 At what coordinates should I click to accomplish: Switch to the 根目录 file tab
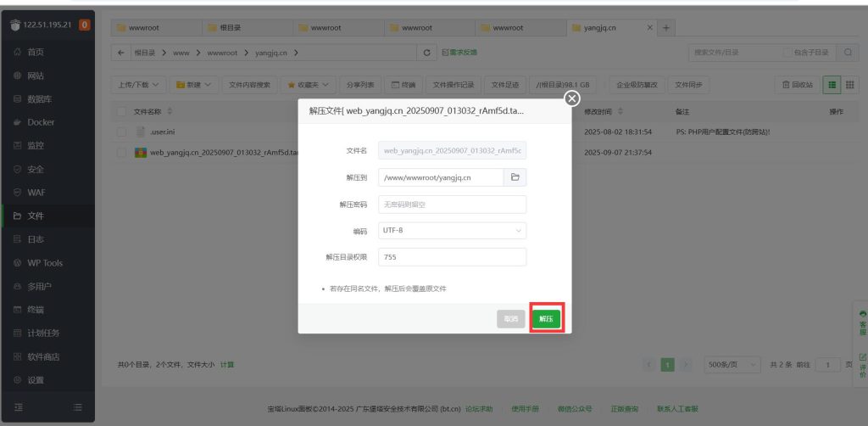coord(247,28)
